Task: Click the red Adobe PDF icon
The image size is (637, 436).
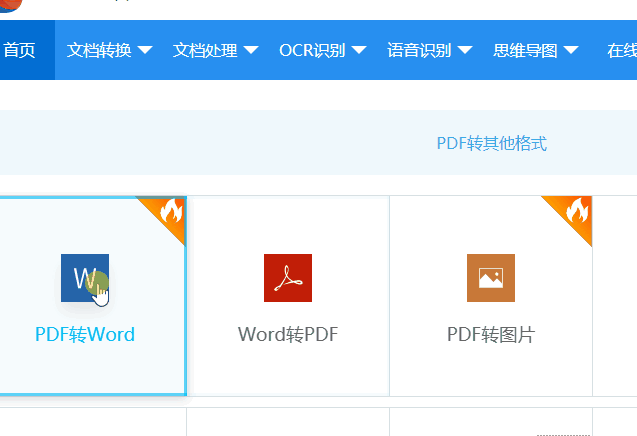Action: [x=288, y=278]
